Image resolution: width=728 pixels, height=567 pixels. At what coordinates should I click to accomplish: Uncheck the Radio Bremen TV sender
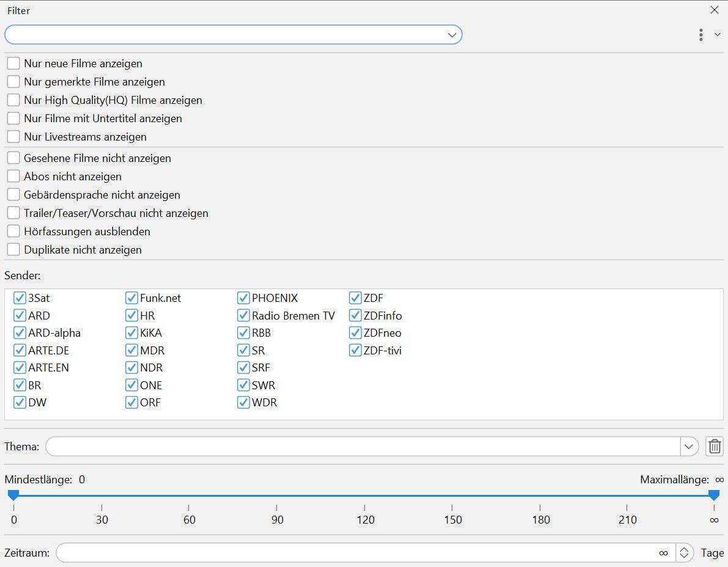(x=243, y=315)
